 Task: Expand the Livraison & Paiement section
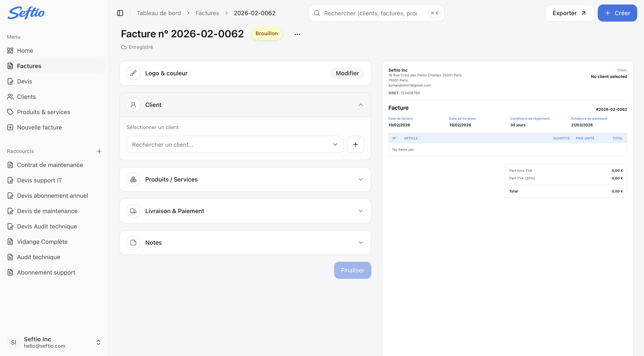[361, 211]
